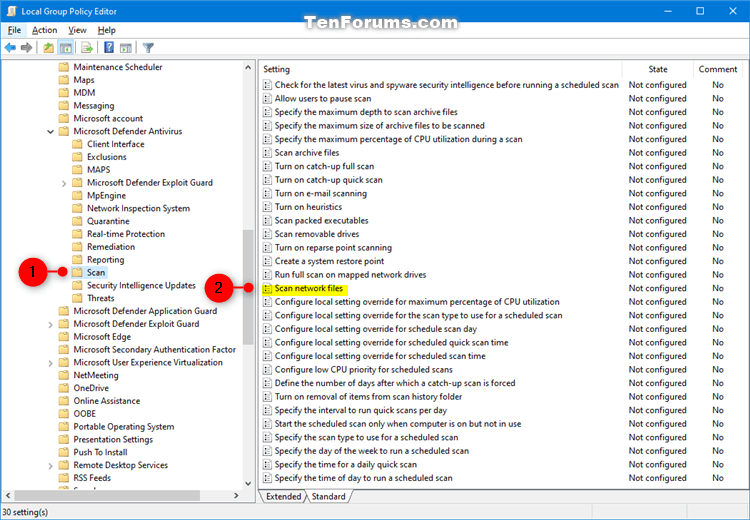Click the RSS Feeds folder icon

64,478
